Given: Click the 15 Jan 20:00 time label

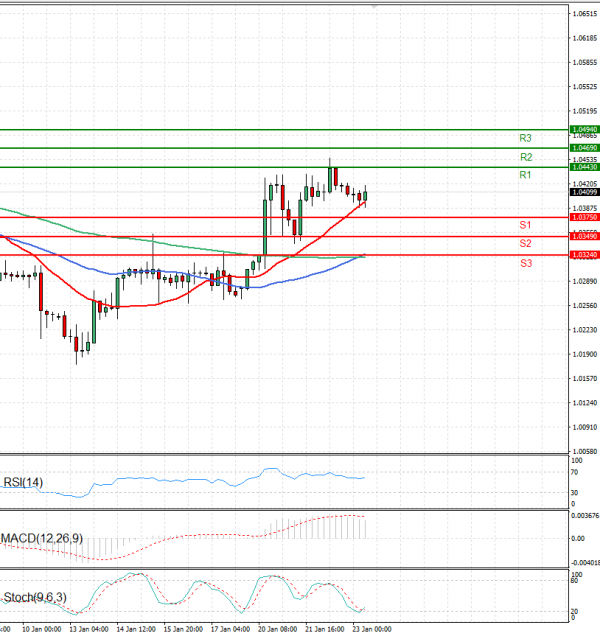Looking at the screenshot, I should point(183,629).
